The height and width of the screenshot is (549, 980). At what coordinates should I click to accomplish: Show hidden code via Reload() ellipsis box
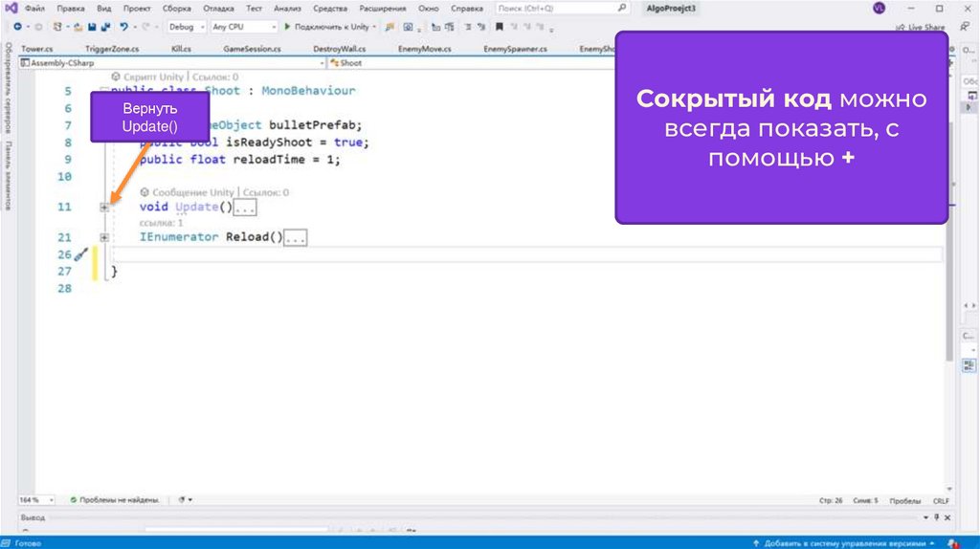point(295,237)
